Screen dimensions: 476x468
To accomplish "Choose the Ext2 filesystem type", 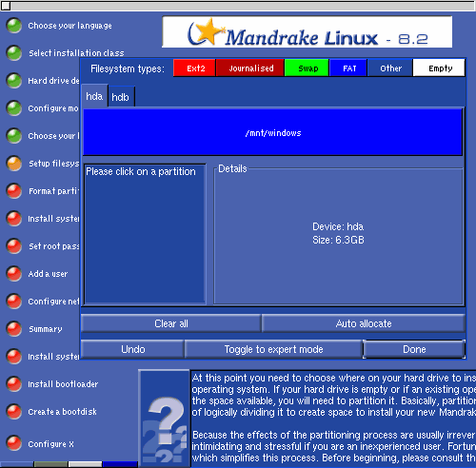I will (x=194, y=68).
